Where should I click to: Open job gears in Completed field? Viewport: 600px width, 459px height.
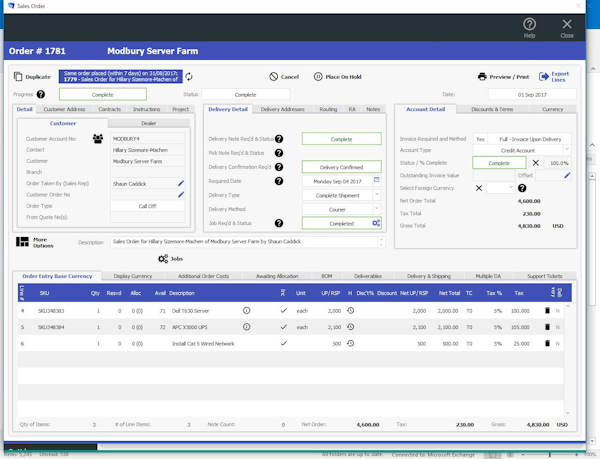point(376,223)
